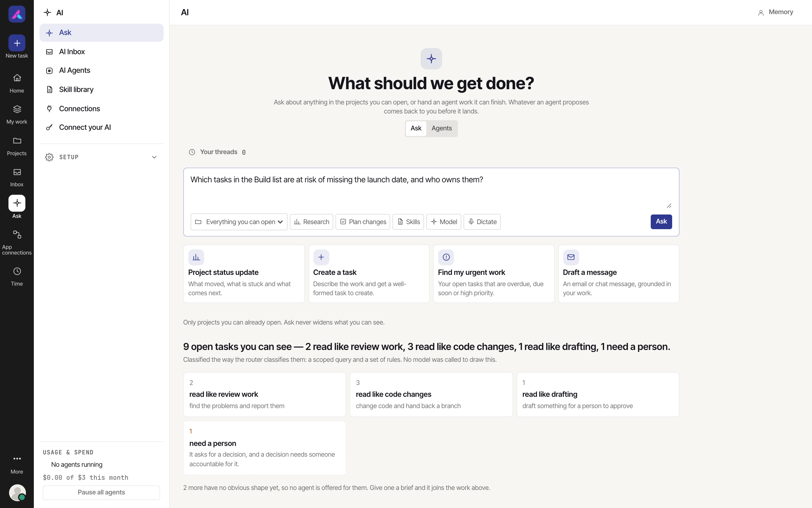Viewport: 812px width, 508px height.
Task: Open Skill library in the sidebar
Action: pos(101,90)
